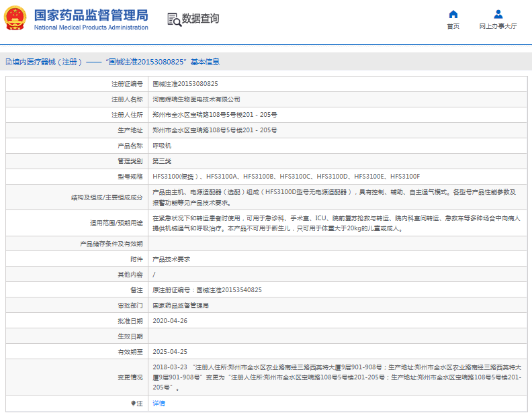Screen dimensions: 532x417
Task: Click the 审批部门 label
Action: pyautogui.click(x=130, y=306)
